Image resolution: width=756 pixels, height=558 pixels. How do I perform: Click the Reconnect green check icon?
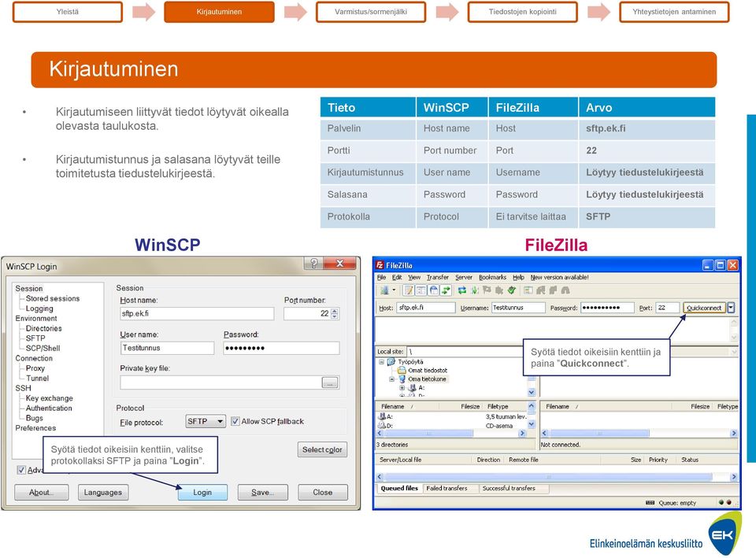(x=512, y=290)
